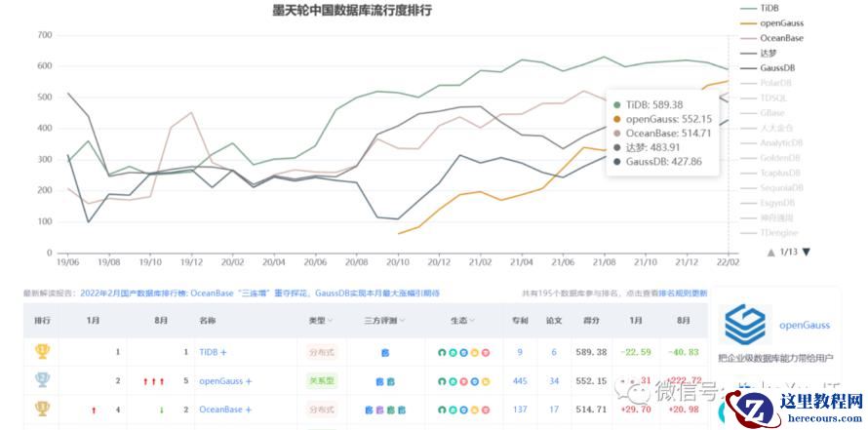Click the -40.83 change value

(683, 352)
